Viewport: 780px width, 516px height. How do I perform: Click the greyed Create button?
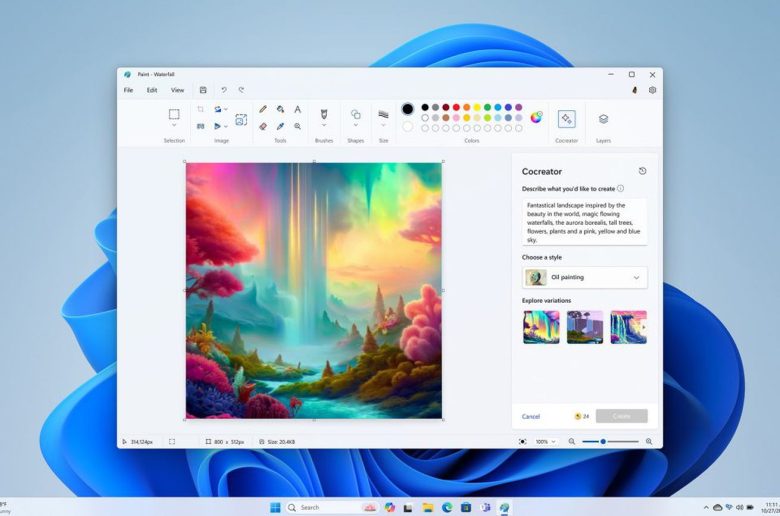622,416
